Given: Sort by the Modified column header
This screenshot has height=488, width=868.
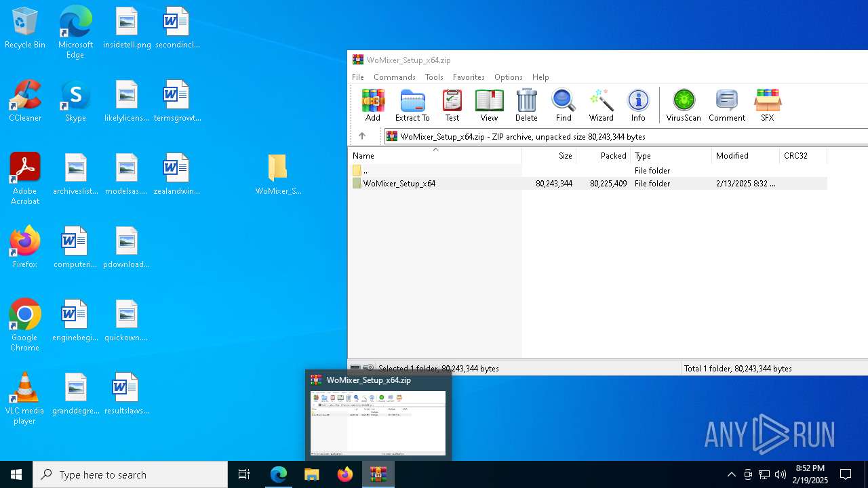Looking at the screenshot, I should tap(746, 156).
